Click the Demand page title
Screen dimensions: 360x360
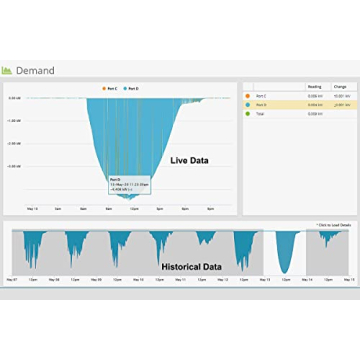click(x=35, y=71)
